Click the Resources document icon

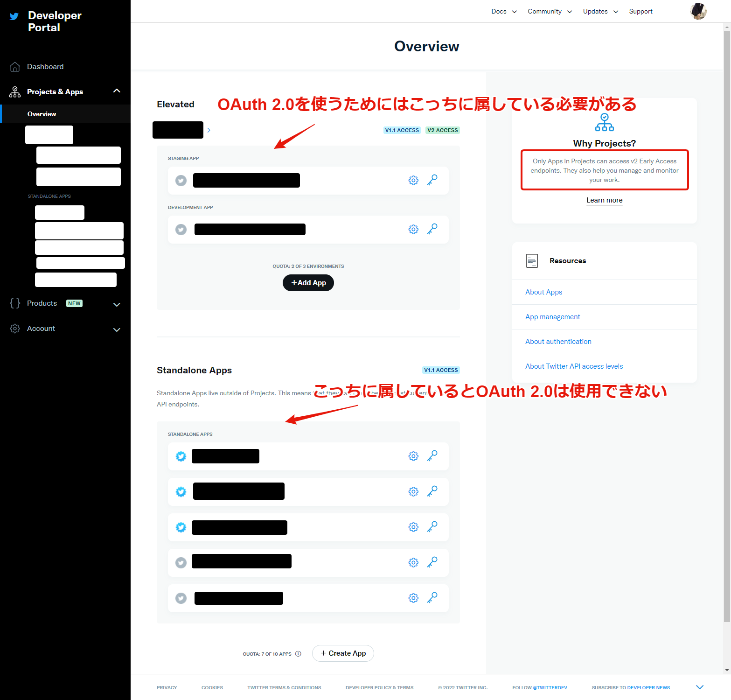(532, 261)
